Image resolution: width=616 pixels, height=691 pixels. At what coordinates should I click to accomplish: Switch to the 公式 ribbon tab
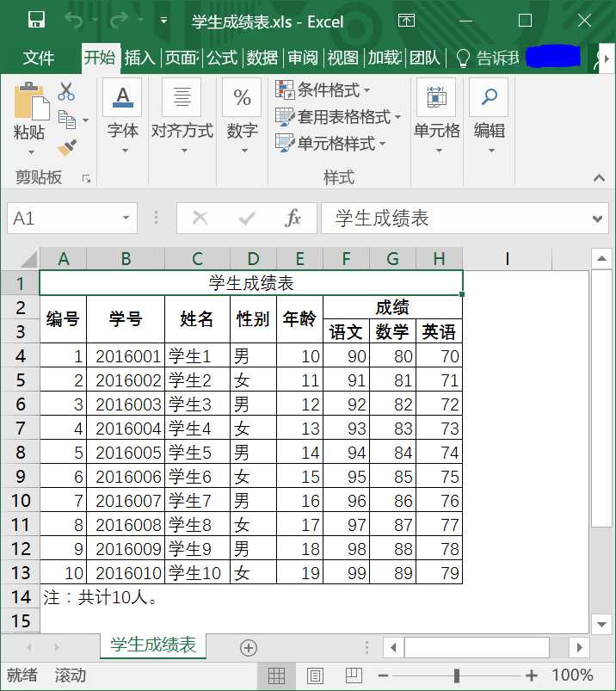tap(222, 58)
